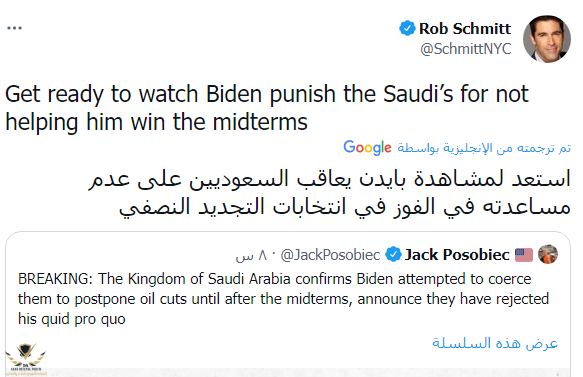The width and height of the screenshot is (583, 377).
Task: Open the @SchmittNYC handle link
Action: [466, 49]
